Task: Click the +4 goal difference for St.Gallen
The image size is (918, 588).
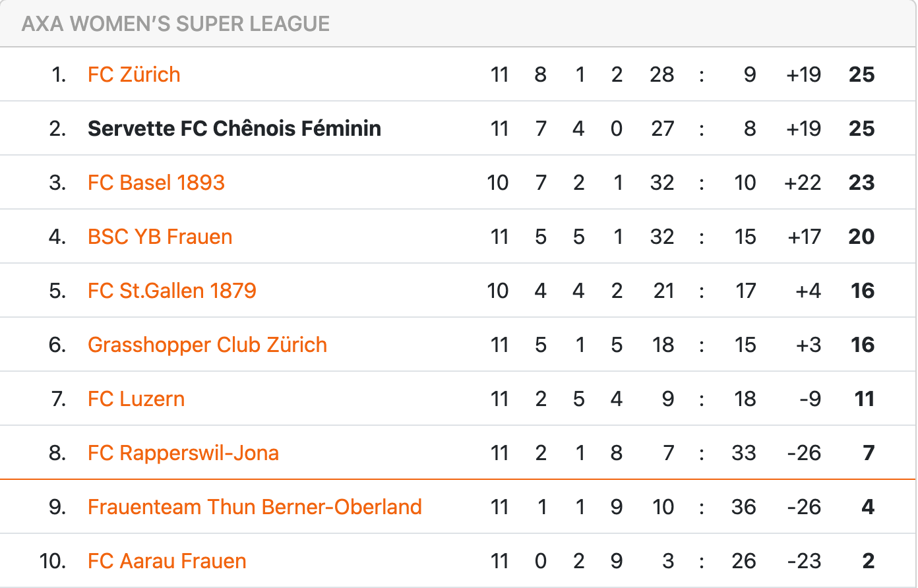Action: pyautogui.click(x=809, y=291)
